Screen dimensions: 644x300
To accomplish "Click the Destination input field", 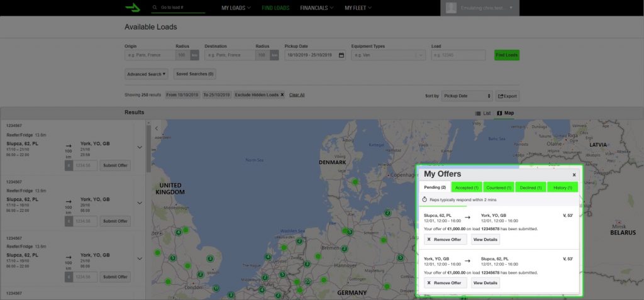I will click(230, 55).
